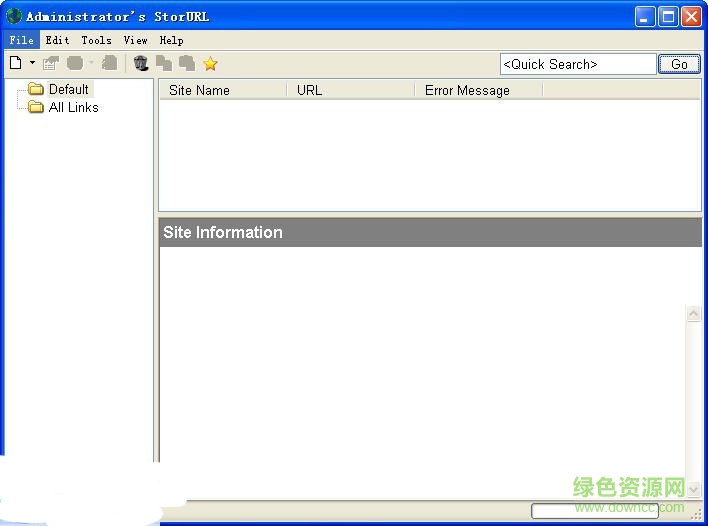
Task: Open the Tools menu
Action: pyautogui.click(x=96, y=40)
